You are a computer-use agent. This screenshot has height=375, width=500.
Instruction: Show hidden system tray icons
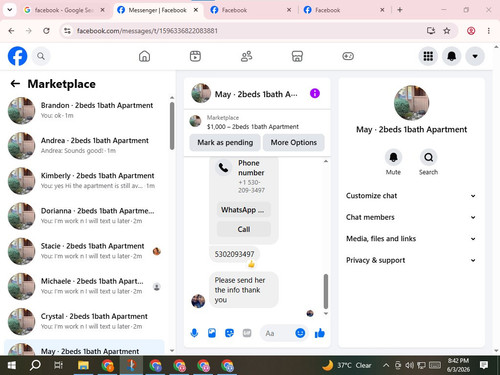(386, 366)
